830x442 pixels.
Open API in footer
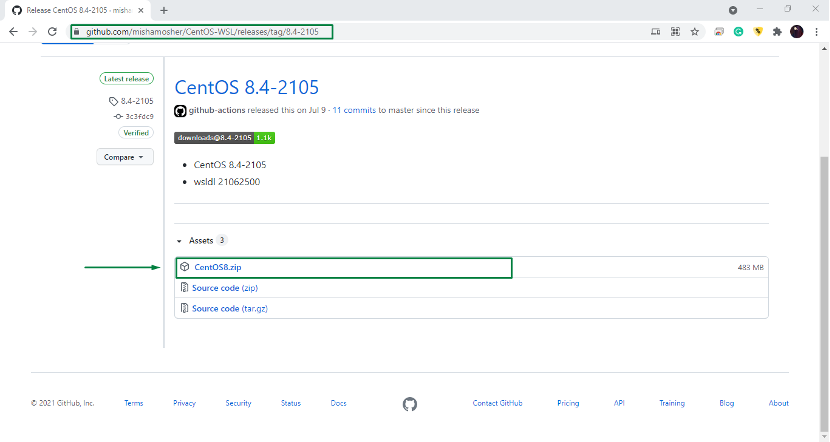pyautogui.click(x=619, y=403)
